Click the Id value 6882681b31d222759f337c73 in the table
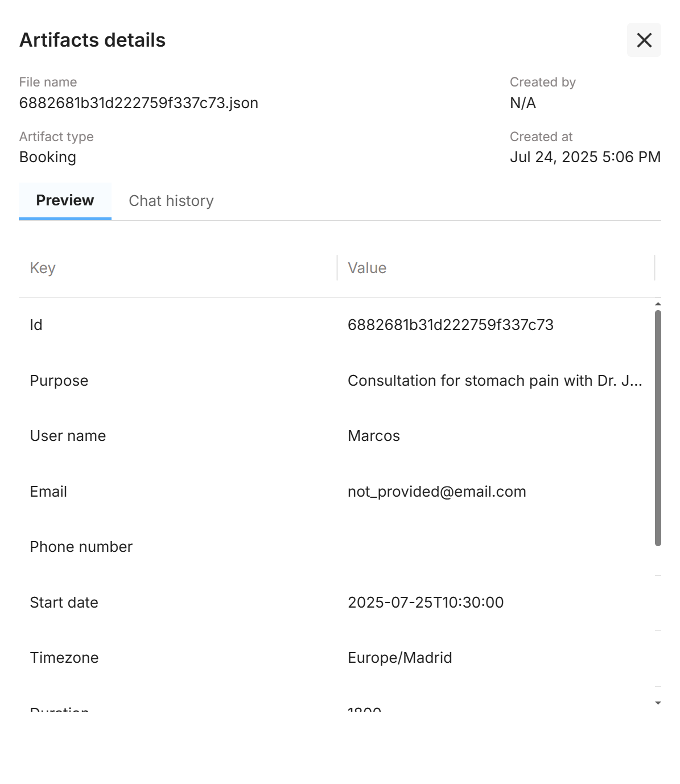This screenshot has width=680, height=784. [450, 325]
